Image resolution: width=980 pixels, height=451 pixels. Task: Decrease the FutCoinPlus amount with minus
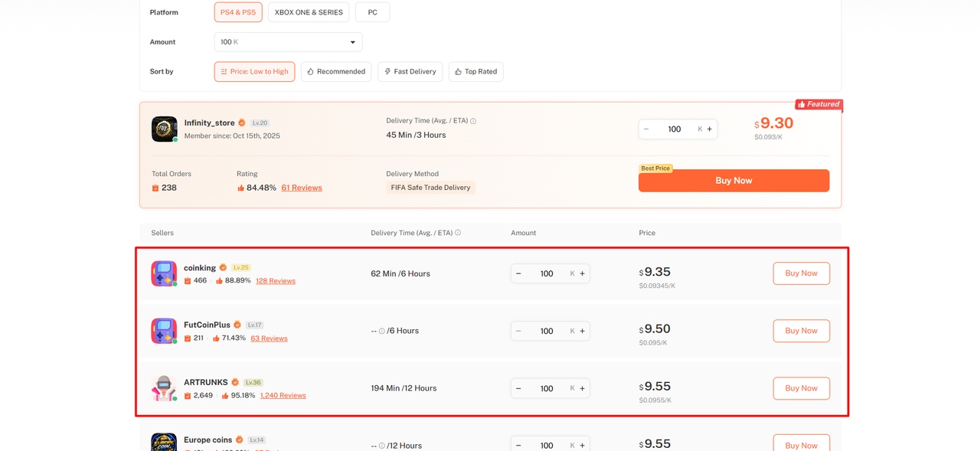pos(518,331)
